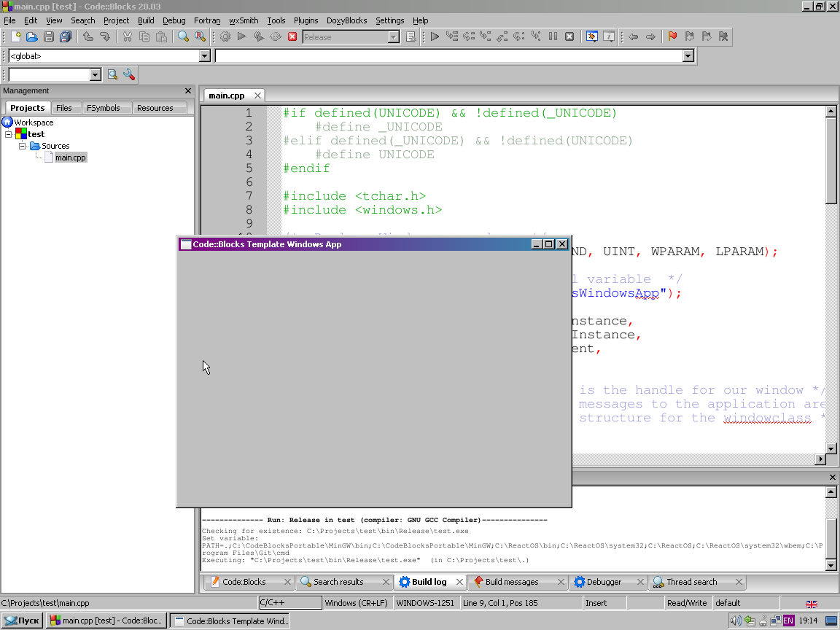This screenshot has height=630, width=840.
Task: Click the wrench options icon beside search box
Action: pyautogui.click(x=129, y=74)
